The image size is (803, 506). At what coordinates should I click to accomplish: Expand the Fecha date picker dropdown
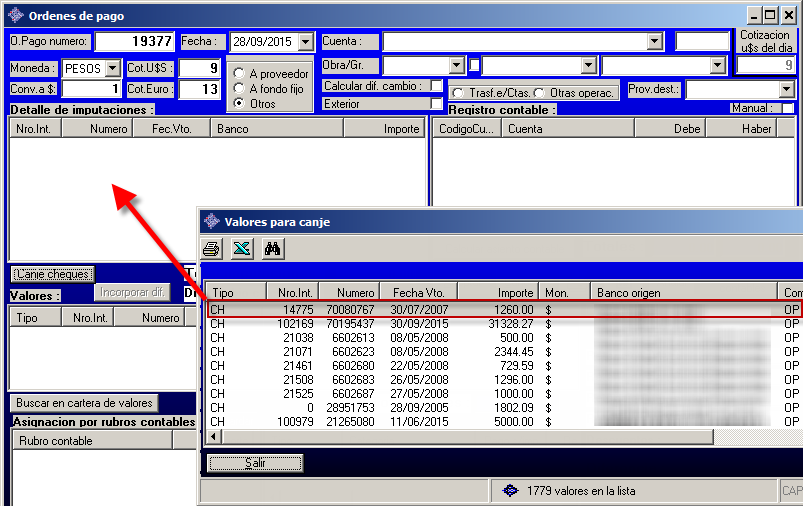pos(305,42)
